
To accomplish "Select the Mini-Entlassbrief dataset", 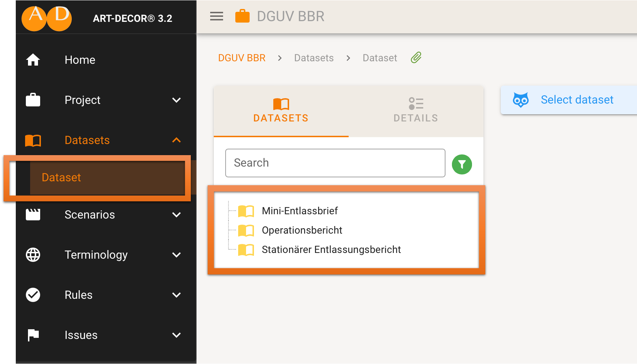I will [x=300, y=211].
